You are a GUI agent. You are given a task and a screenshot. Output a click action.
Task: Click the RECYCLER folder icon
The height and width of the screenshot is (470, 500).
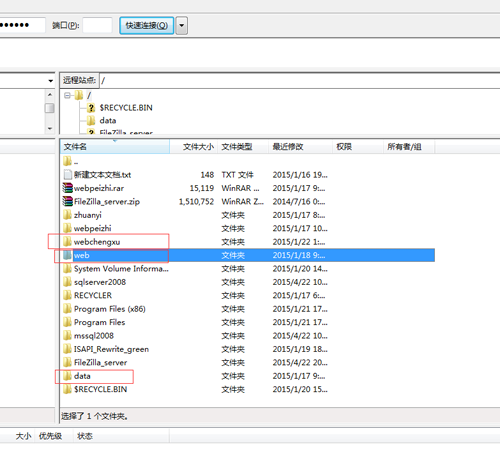tap(67, 295)
